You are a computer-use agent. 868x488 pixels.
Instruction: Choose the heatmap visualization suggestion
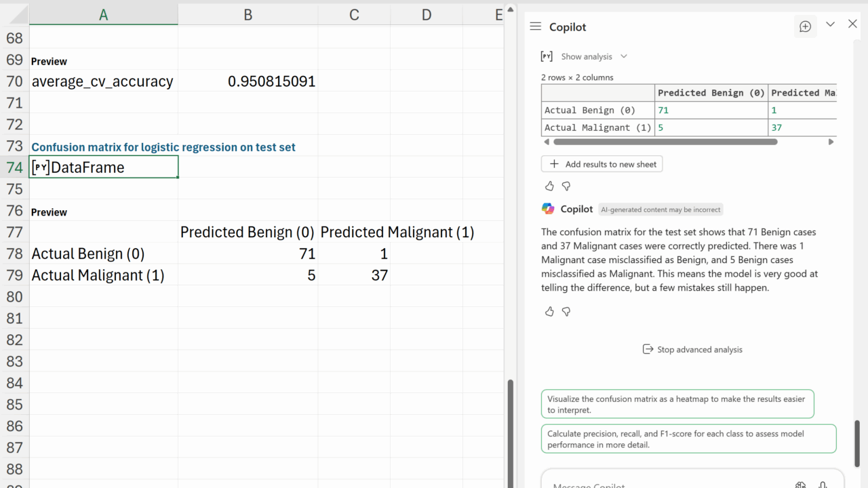677,404
